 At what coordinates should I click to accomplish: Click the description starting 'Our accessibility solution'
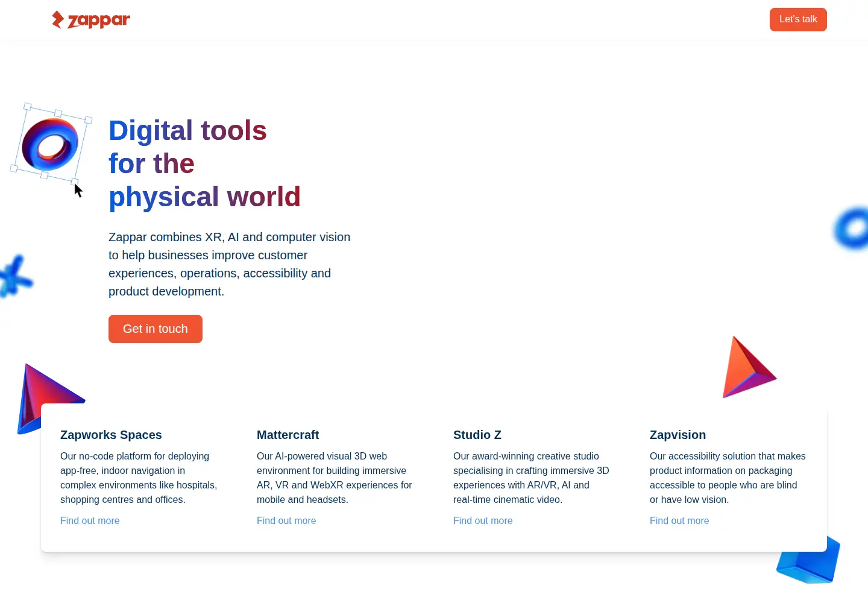(728, 478)
